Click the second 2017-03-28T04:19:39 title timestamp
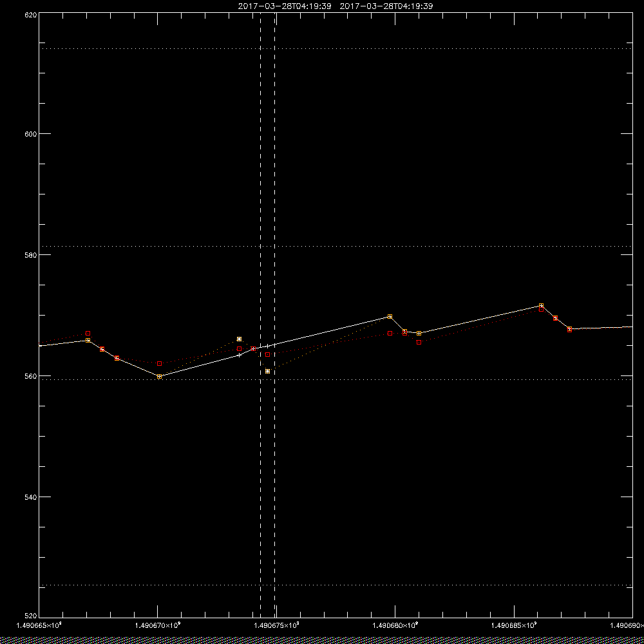 [x=386, y=6]
